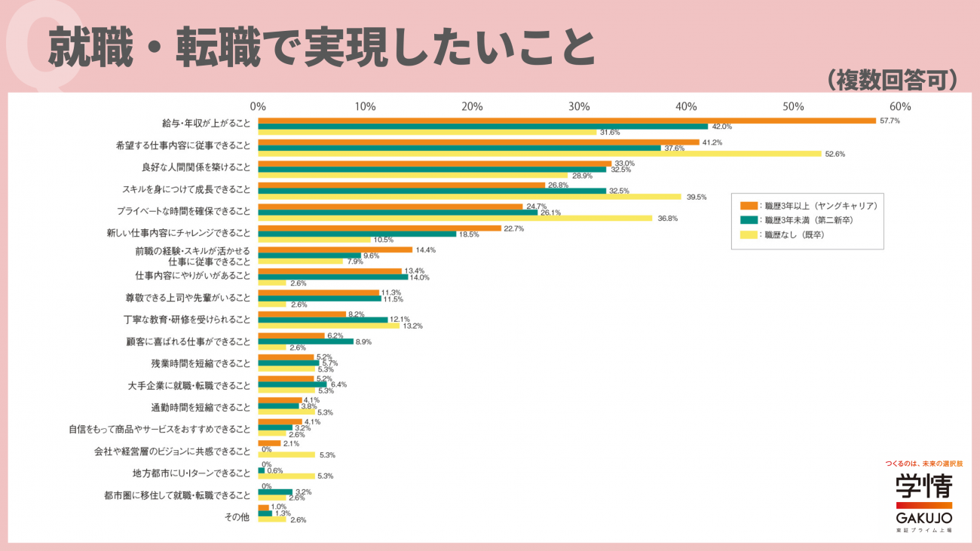Select the その他 category label
This screenshot has height=551, width=980.
(237, 518)
